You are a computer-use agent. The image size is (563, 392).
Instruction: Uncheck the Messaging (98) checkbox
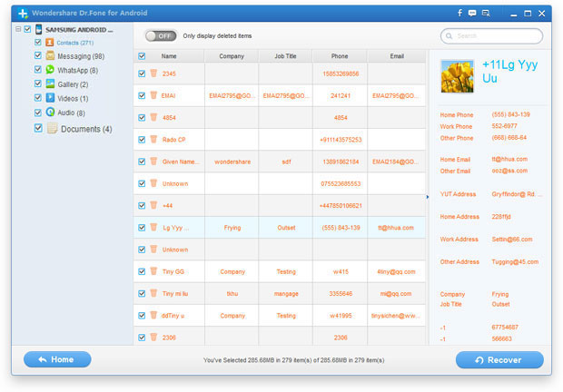click(x=38, y=55)
